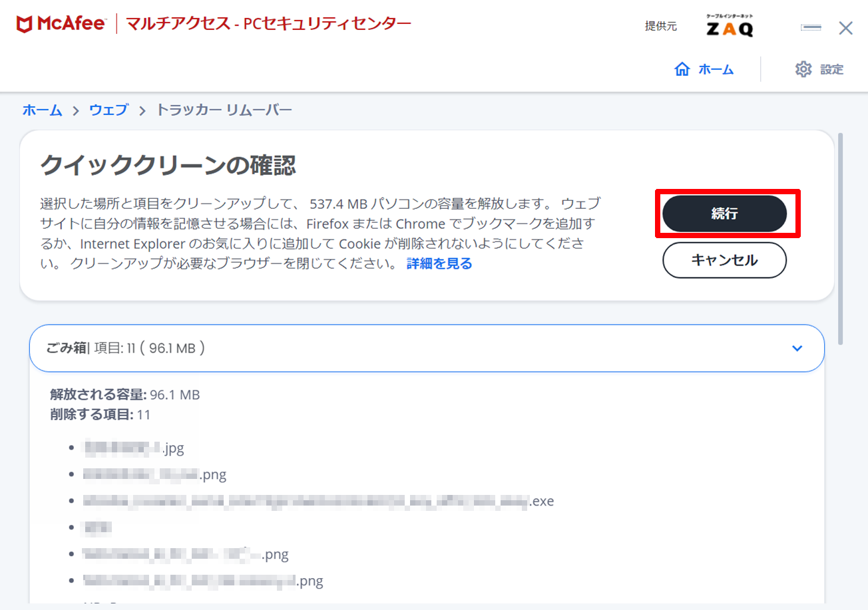The height and width of the screenshot is (610, 868).
Task: Open the 詳細を見る link
Action: [x=439, y=263]
